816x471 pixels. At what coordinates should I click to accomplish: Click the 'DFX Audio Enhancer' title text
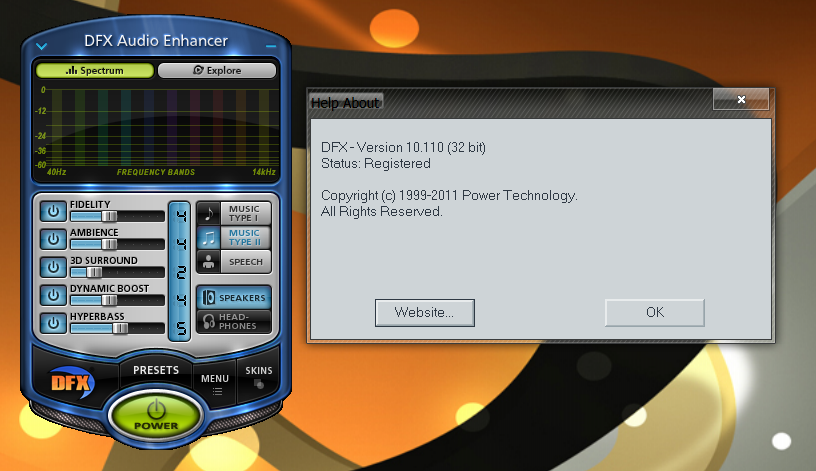(x=156, y=41)
